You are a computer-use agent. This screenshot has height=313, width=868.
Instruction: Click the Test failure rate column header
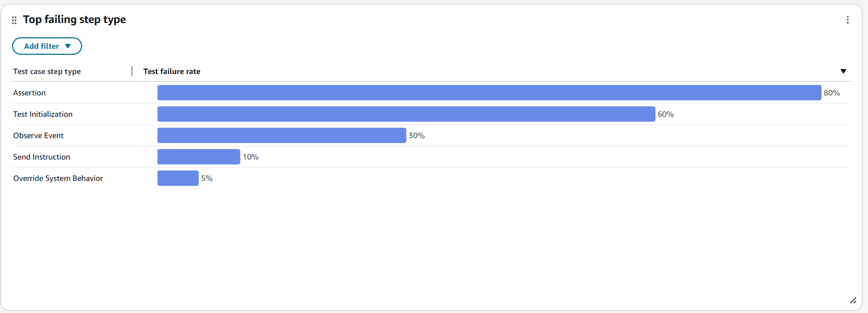coord(172,71)
